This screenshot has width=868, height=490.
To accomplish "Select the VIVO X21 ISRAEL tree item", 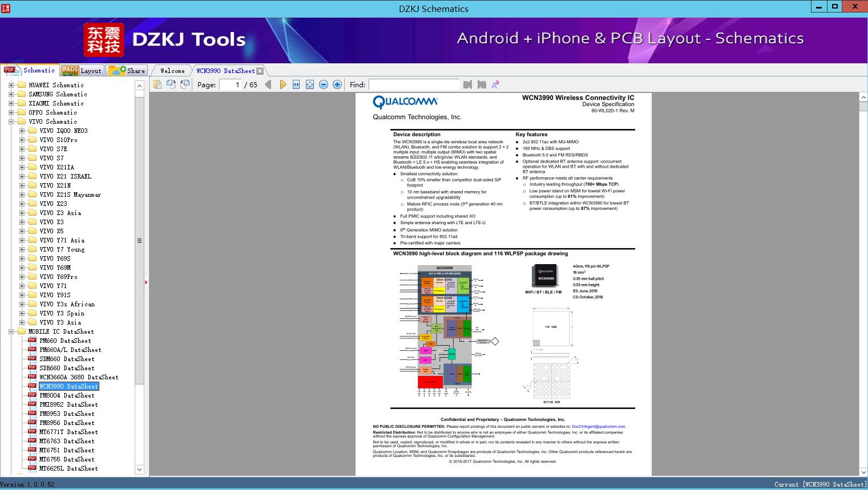I will [x=66, y=176].
